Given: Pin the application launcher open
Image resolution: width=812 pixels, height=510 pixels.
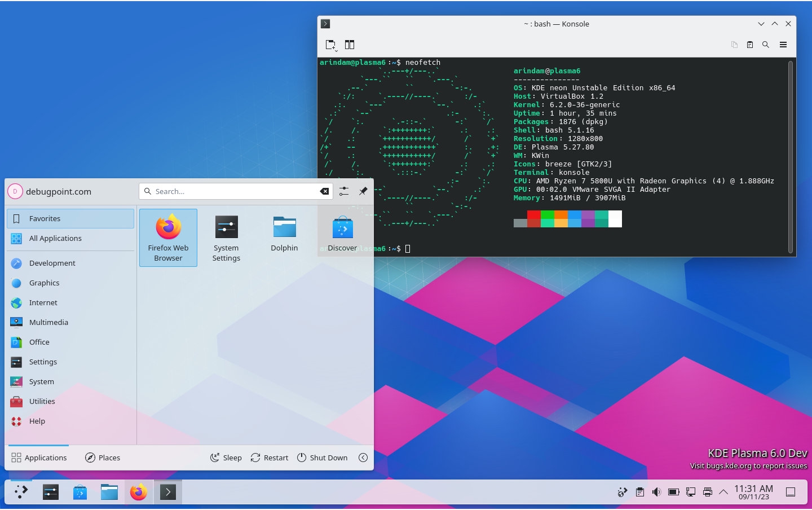Looking at the screenshot, I should click(x=363, y=191).
